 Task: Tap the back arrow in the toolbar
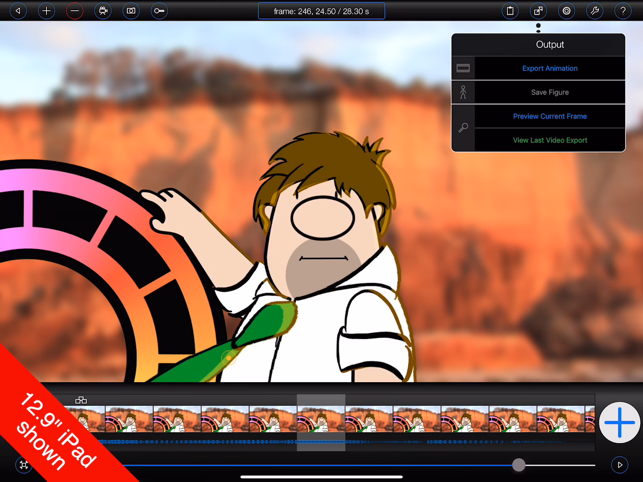[18, 11]
